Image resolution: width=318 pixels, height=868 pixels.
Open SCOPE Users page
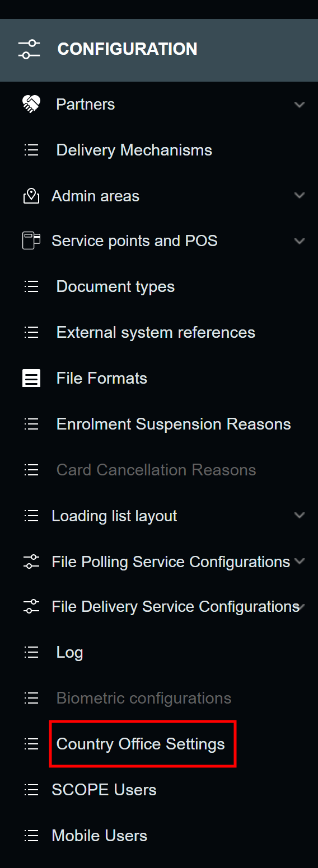click(x=104, y=790)
